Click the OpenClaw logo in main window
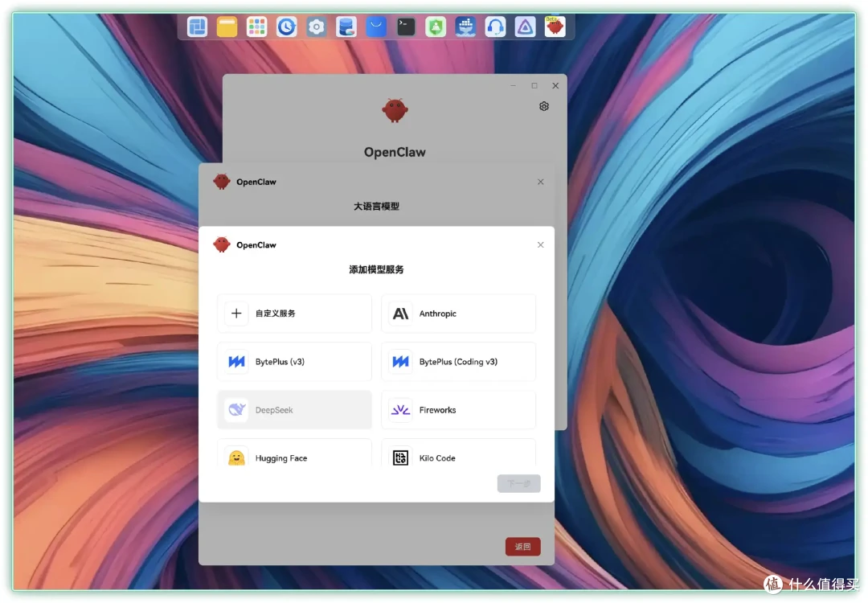This screenshot has width=868, height=603. coord(395,110)
